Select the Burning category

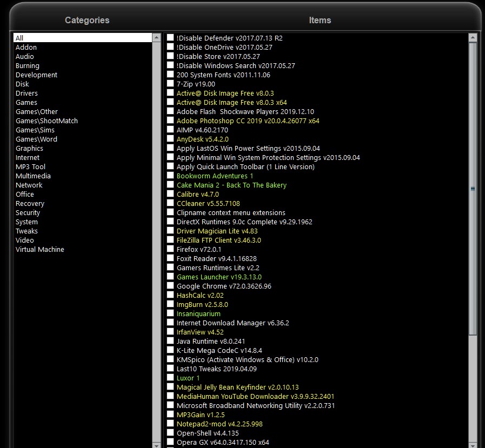pos(28,66)
